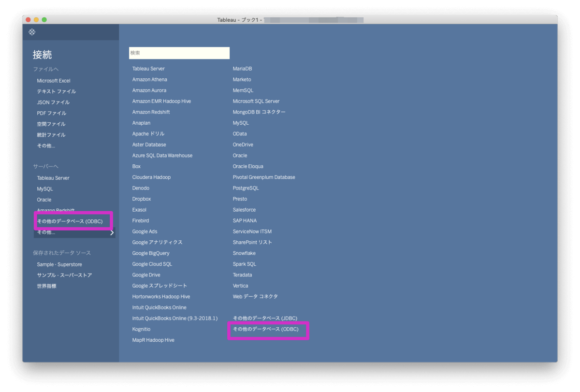Connect to MySQL in left sidebar
This screenshot has width=580, height=392.
[45, 189]
